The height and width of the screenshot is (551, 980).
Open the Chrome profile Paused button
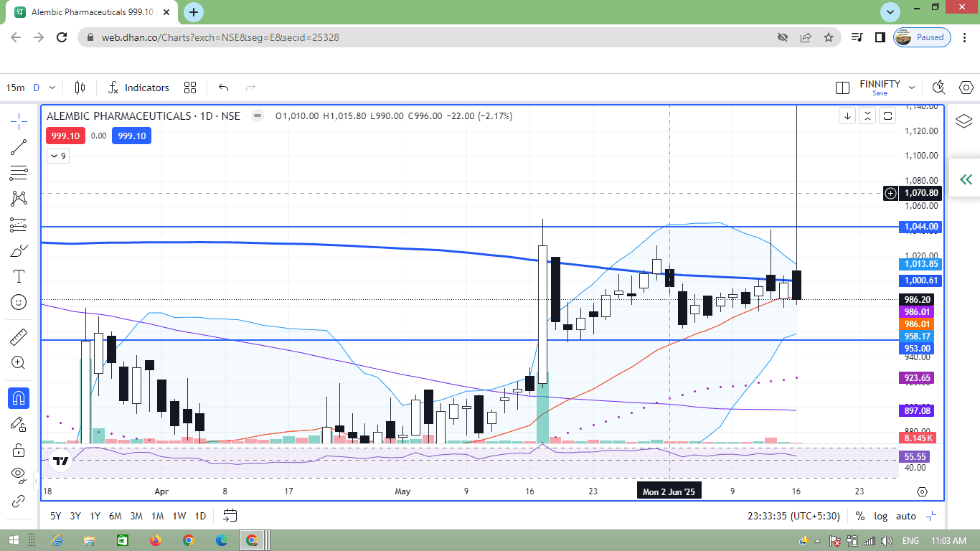point(923,37)
